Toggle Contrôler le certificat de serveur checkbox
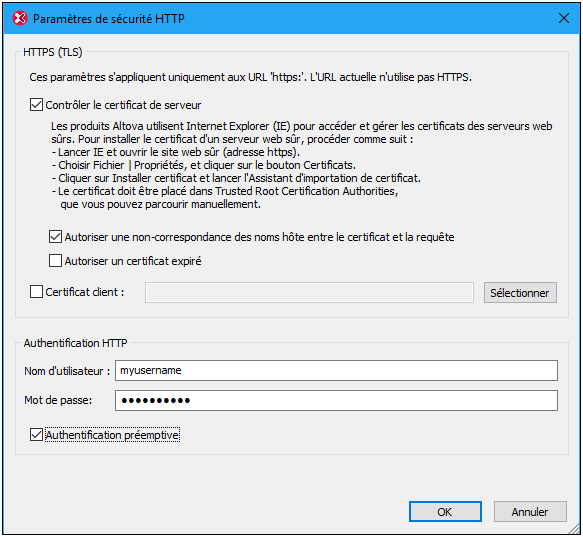The height and width of the screenshot is (537, 583). [36, 105]
